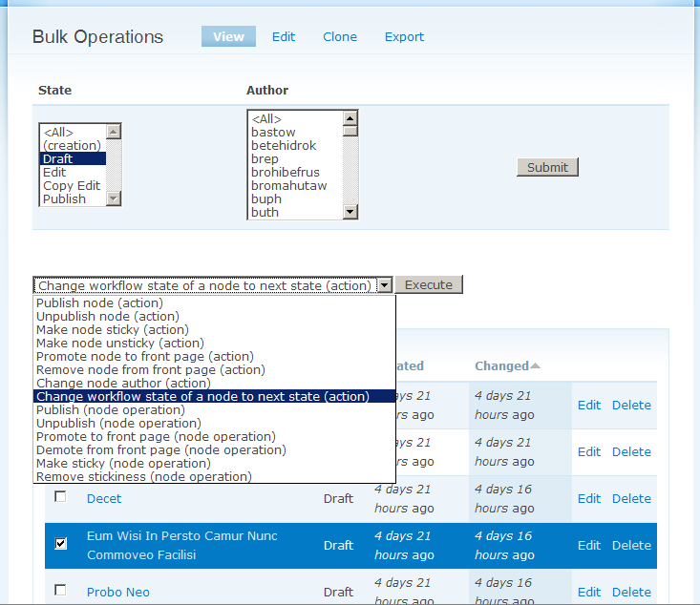Screen dimensions: 700x605
Task: Open the Export tab
Action: [404, 37]
